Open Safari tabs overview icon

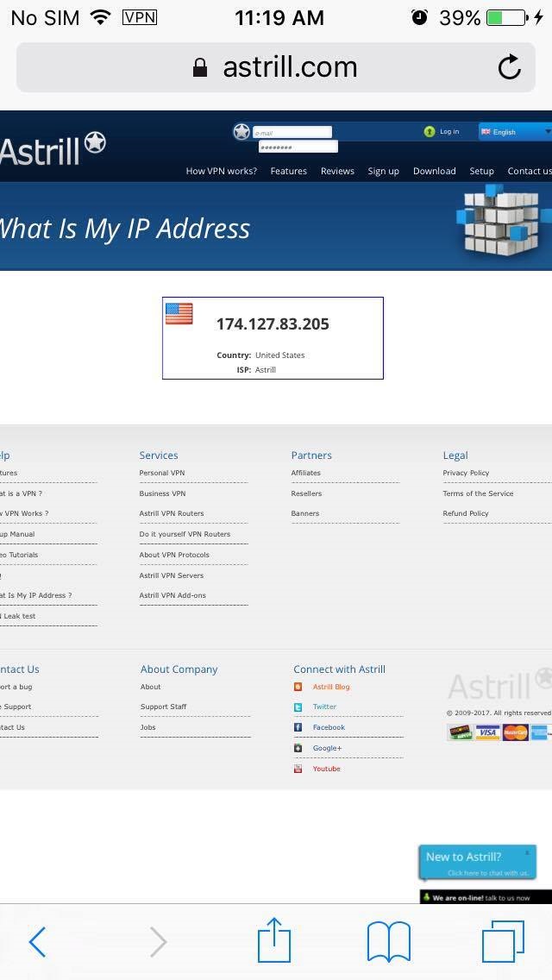coord(503,941)
